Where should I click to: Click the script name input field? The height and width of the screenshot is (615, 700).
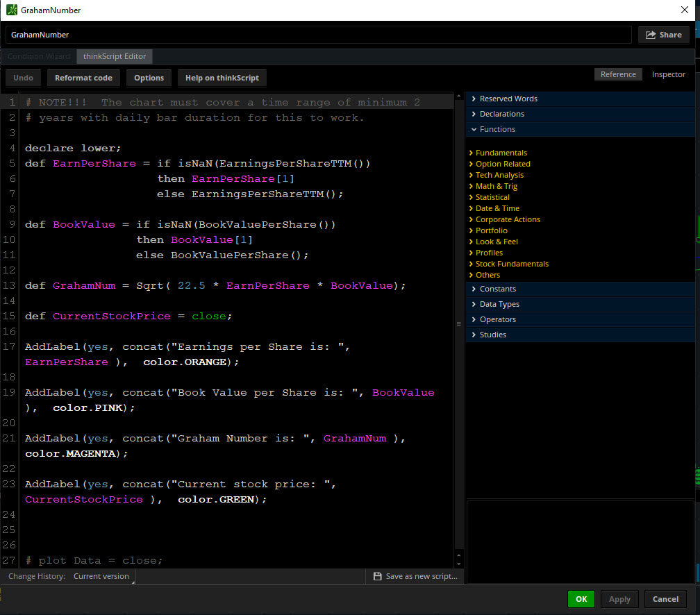tap(319, 35)
